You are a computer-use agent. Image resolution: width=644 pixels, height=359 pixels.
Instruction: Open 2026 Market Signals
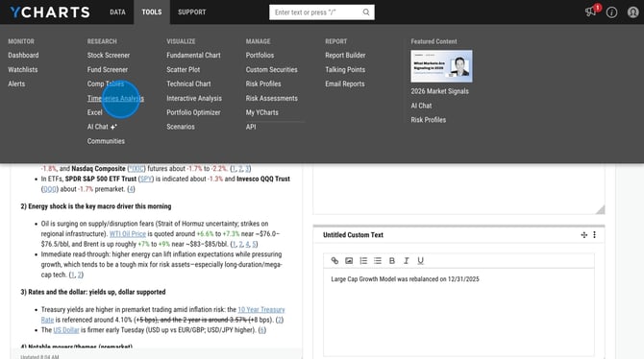point(440,91)
